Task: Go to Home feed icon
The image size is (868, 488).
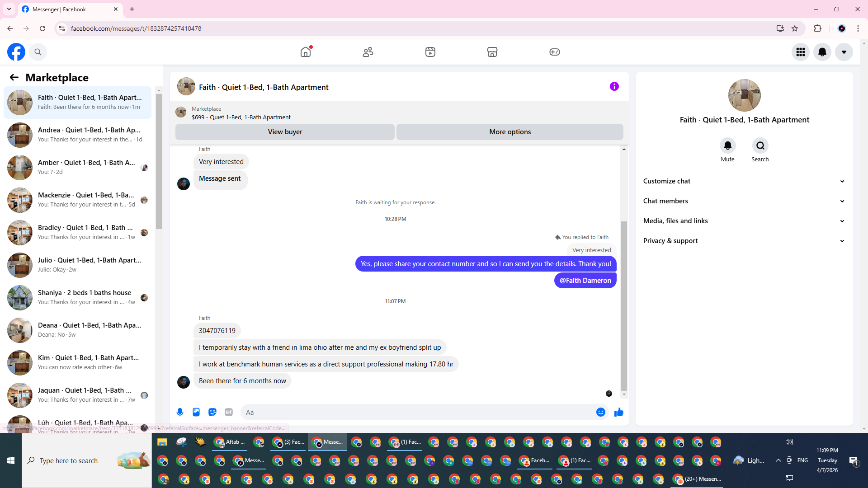Action: pos(306,52)
